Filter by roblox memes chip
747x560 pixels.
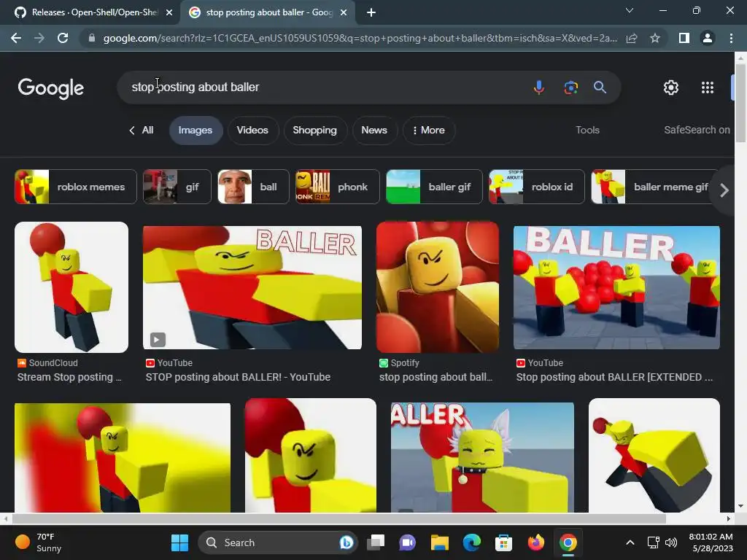pyautogui.click(x=76, y=187)
